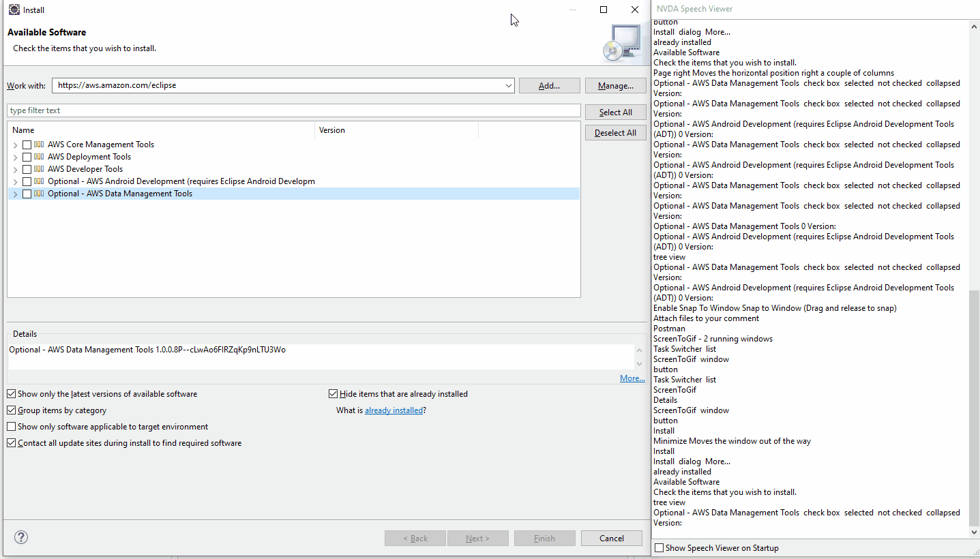Click the type filter text field

294,110
